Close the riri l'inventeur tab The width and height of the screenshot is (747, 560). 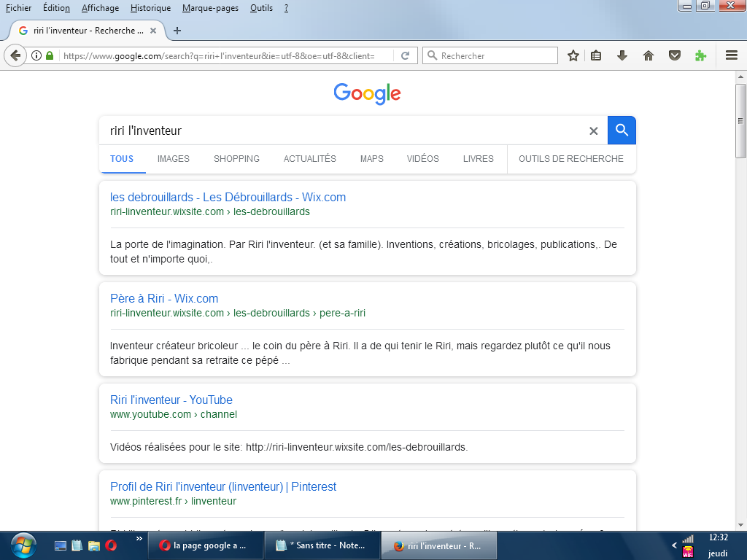(153, 31)
